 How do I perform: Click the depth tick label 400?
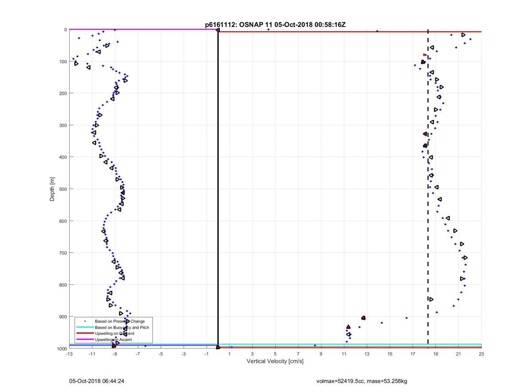tap(63, 157)
